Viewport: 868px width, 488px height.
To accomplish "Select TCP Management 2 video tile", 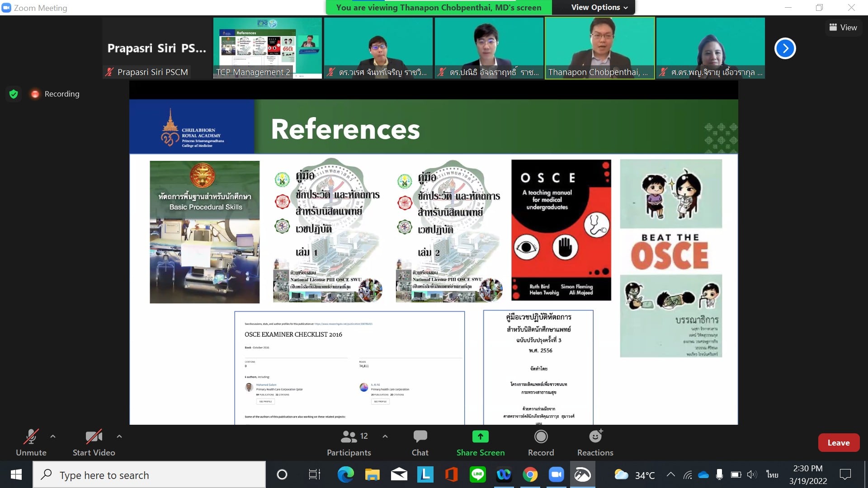I will (x=268, y=48).
